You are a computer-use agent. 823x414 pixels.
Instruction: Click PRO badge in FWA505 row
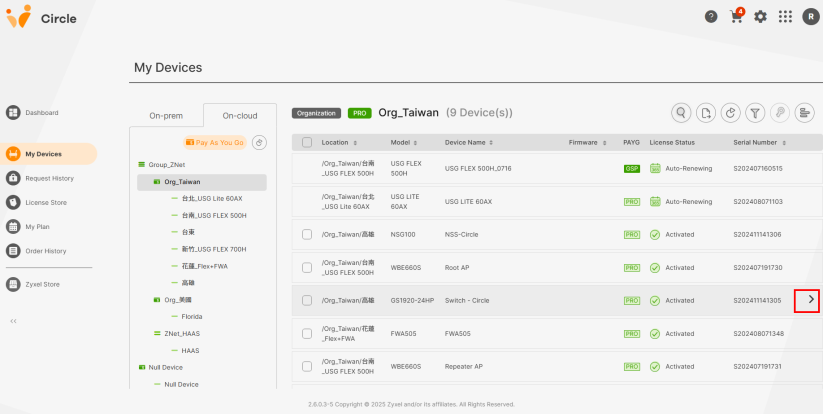pos(631,334)
